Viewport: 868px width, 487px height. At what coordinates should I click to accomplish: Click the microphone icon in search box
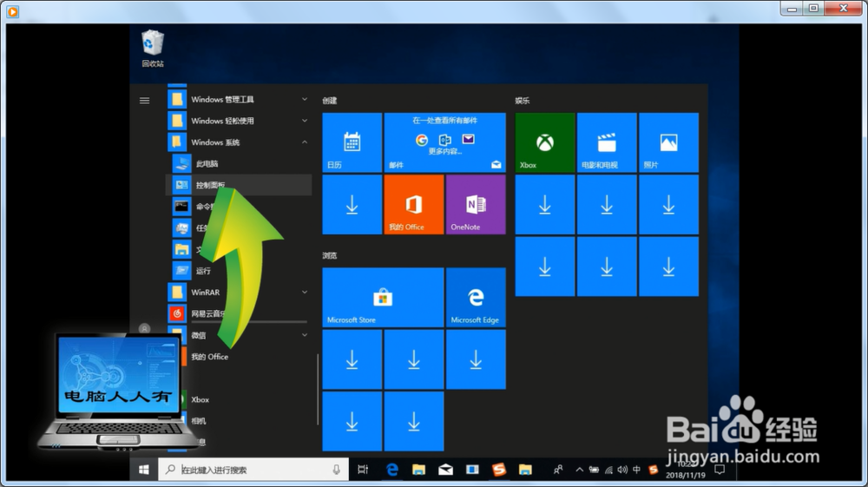click(x=336, y=470)
